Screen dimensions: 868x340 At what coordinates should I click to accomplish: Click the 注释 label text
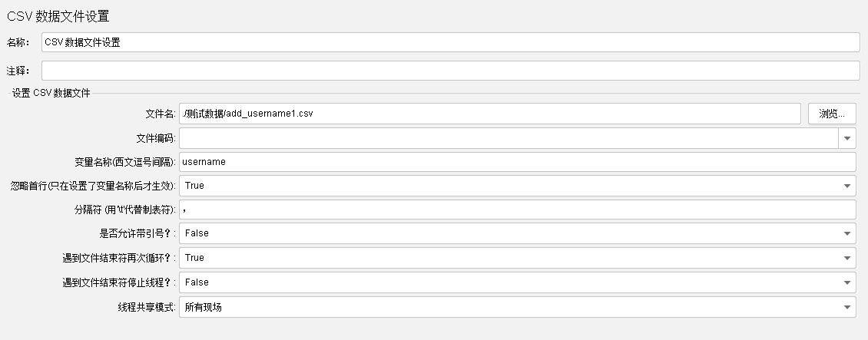[x=18, y=71]
